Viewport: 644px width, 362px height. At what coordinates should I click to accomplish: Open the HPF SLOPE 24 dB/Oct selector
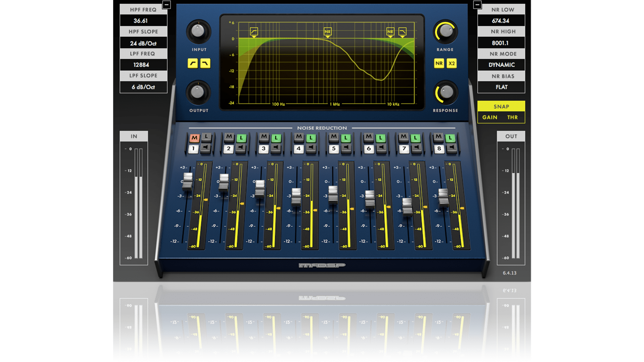pos(143,43)
